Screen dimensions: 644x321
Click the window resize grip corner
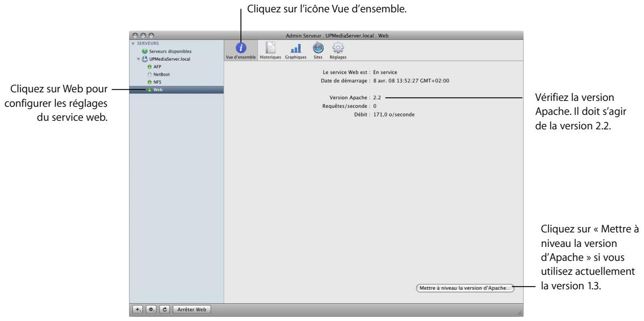pyautogui.click(x=519, y=312)
